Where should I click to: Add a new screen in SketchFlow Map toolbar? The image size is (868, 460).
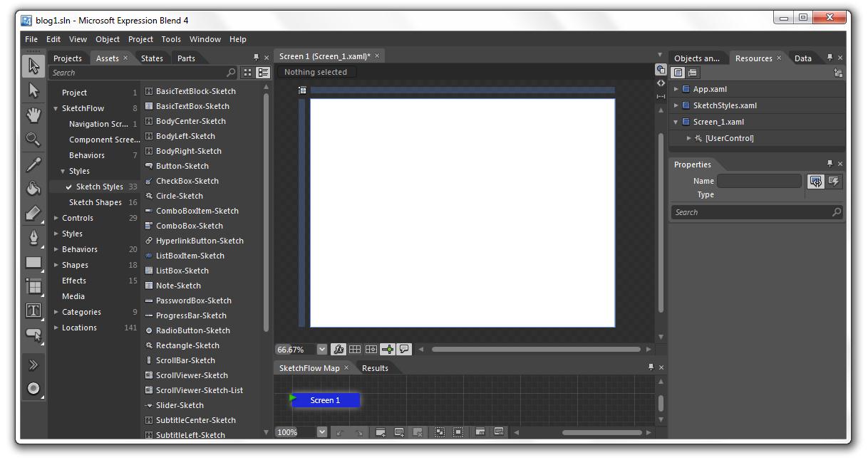click(380, 431)
